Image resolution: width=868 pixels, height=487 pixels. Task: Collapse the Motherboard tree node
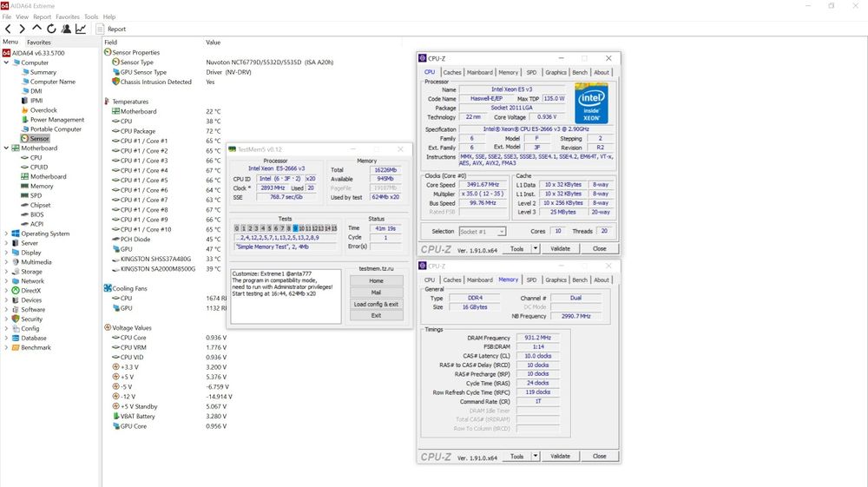coord(6,148)
